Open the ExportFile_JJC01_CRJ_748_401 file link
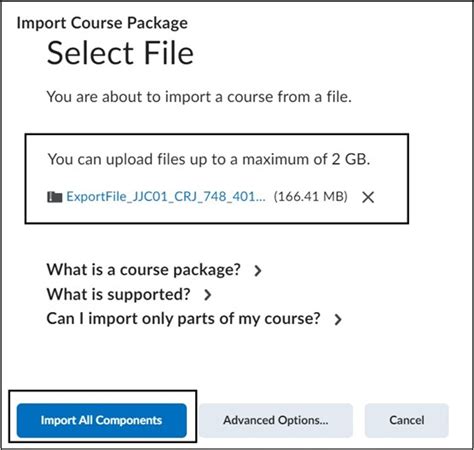The width and height of the screenshot is (474, 450). (166, 197)
